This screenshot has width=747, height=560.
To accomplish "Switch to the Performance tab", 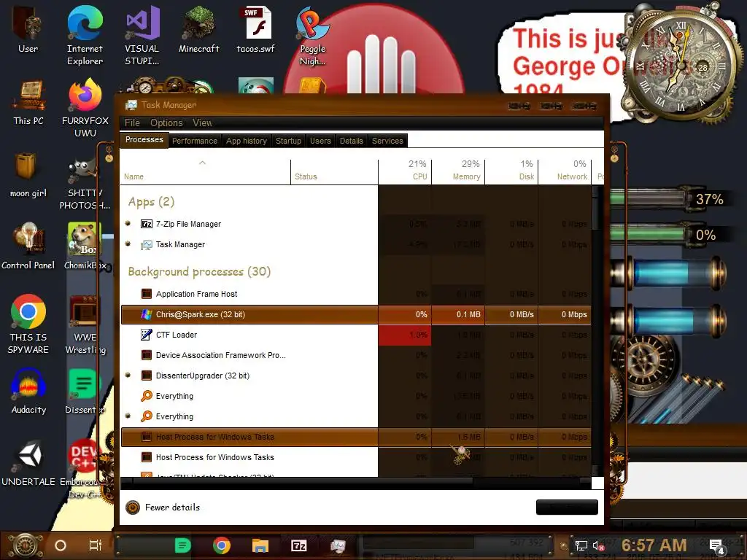I will tap(194, 141).
